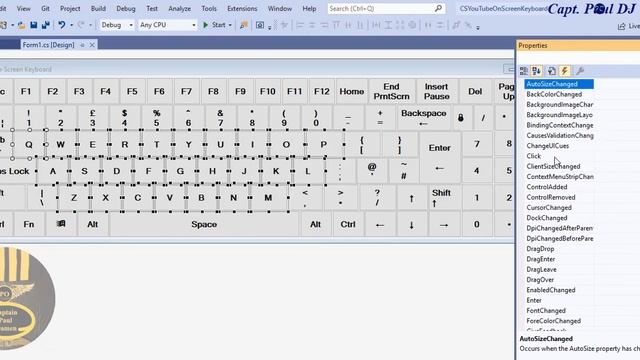Image resolution: width=640 pixels, height=360 pixels.
Task: Open the layout toolbar overflow options arrow
Action: tap(478, 27)
